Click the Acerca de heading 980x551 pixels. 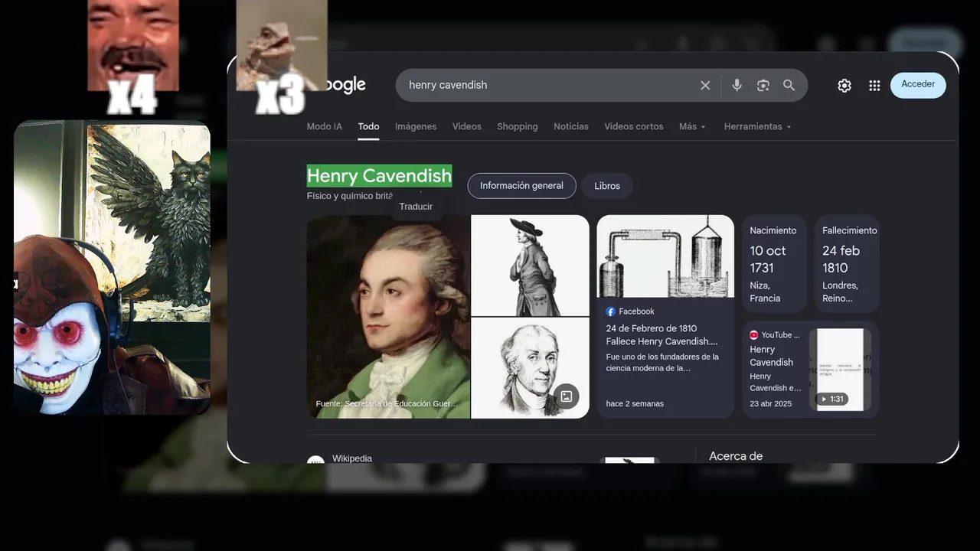coord(736,455)
